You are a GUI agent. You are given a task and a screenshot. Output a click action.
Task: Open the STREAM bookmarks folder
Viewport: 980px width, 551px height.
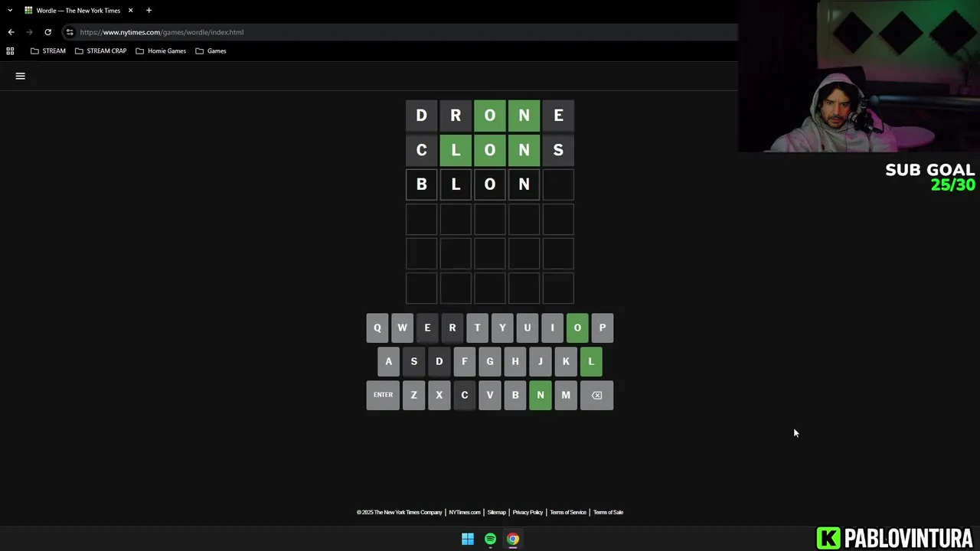point(48,51)
